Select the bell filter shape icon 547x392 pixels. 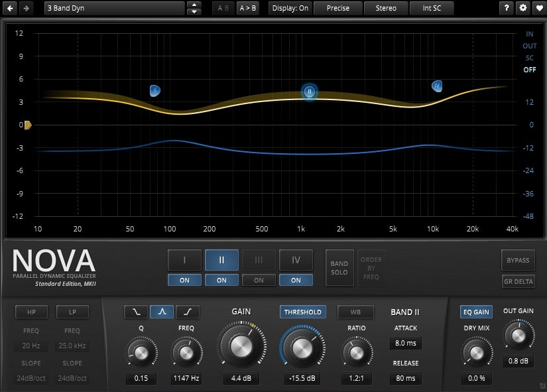click(x=162, y=312)
